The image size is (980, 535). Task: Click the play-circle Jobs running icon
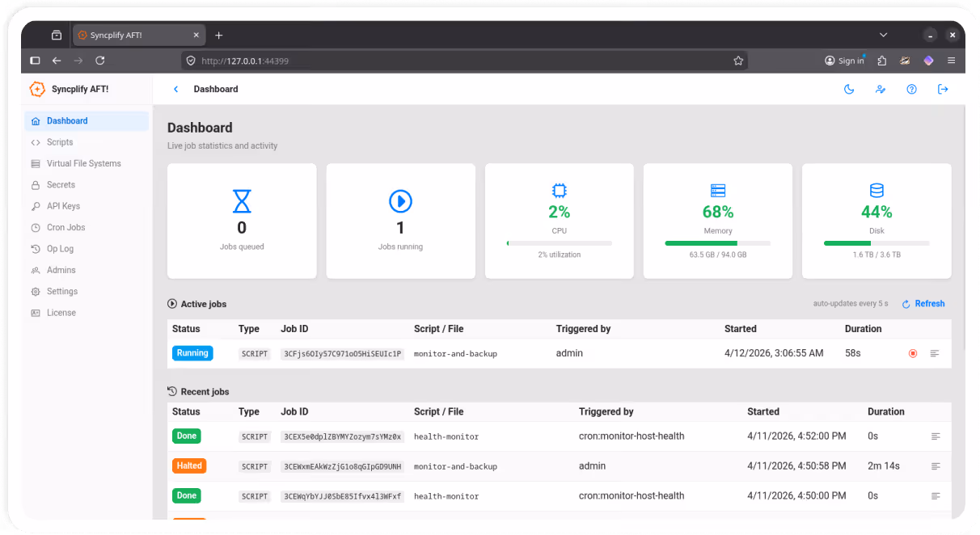(x=400, y=200)
